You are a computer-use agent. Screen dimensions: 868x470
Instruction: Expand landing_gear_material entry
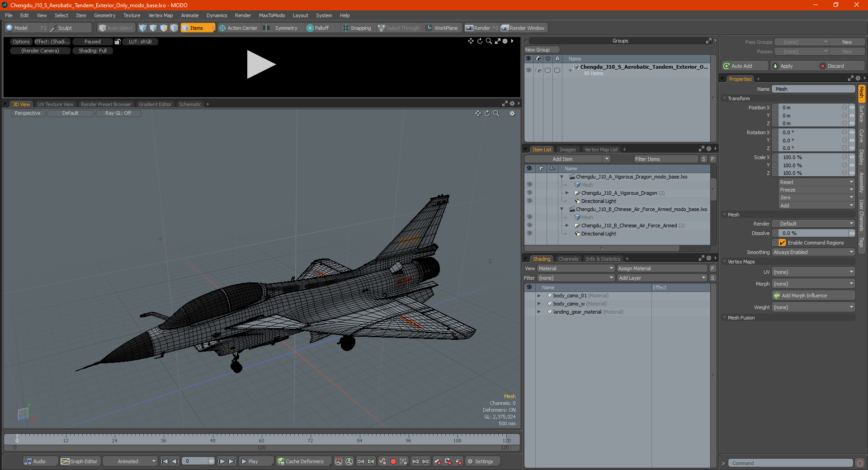coord(539,312)
